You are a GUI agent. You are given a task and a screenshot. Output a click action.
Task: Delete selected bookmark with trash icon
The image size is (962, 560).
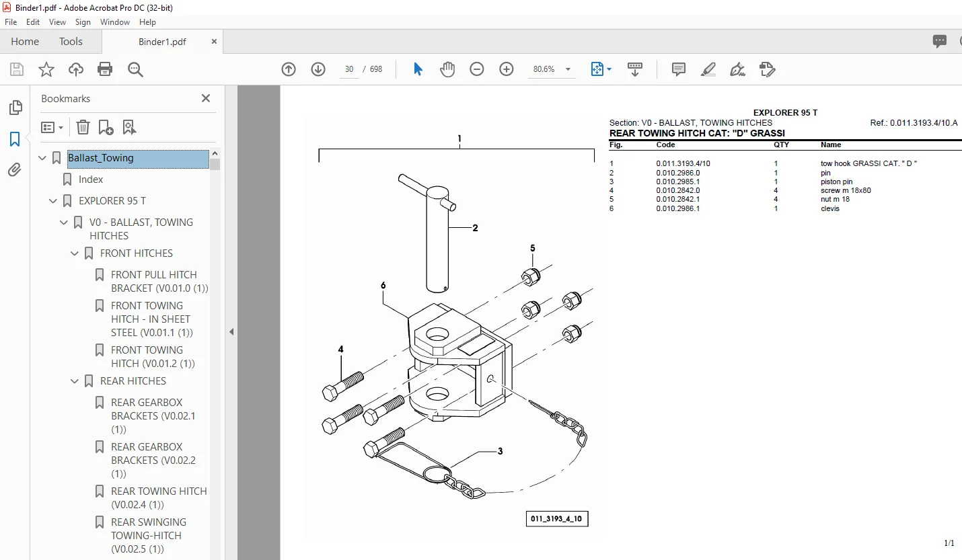83,127
